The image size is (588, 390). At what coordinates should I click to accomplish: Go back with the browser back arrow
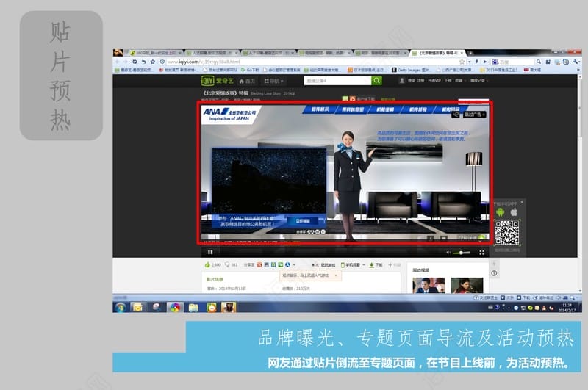(x=118, y=62)
